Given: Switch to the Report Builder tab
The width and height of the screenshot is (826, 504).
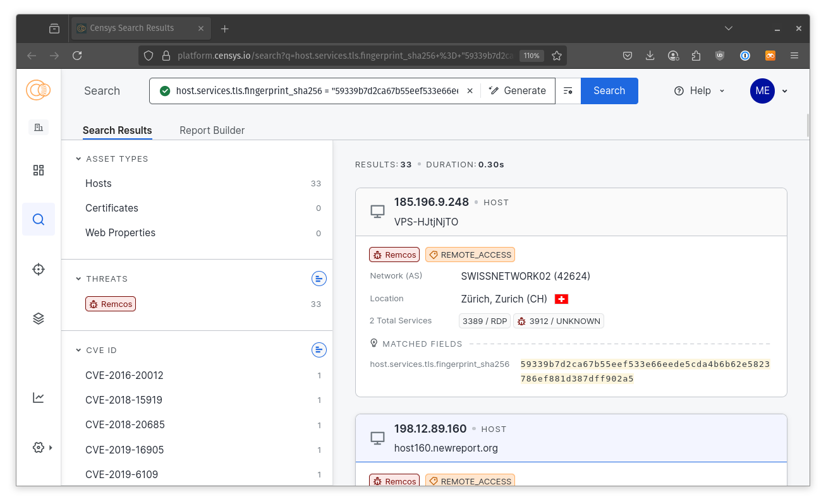Looking at the screenshot, I should click(212, 130).
